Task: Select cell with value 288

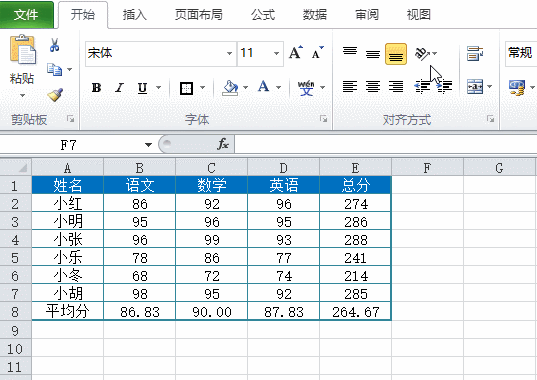Action: (355, 239)
